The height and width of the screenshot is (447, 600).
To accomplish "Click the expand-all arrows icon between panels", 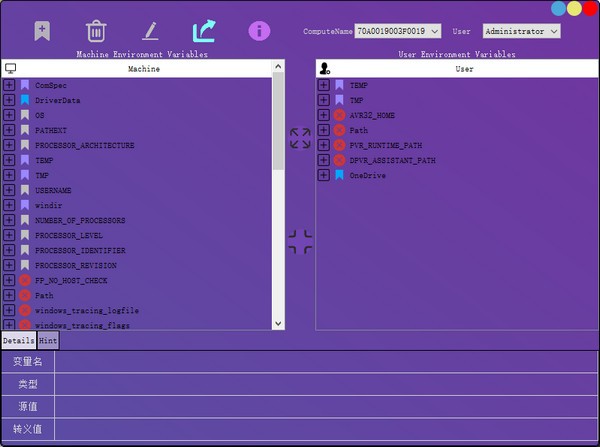I will pyautogui.click(x=300, y=138).
